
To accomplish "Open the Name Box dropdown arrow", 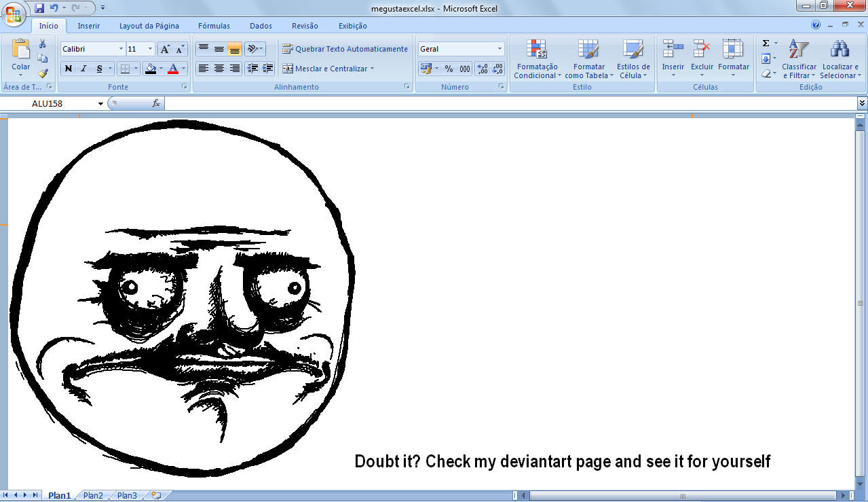I will [100, 104].
